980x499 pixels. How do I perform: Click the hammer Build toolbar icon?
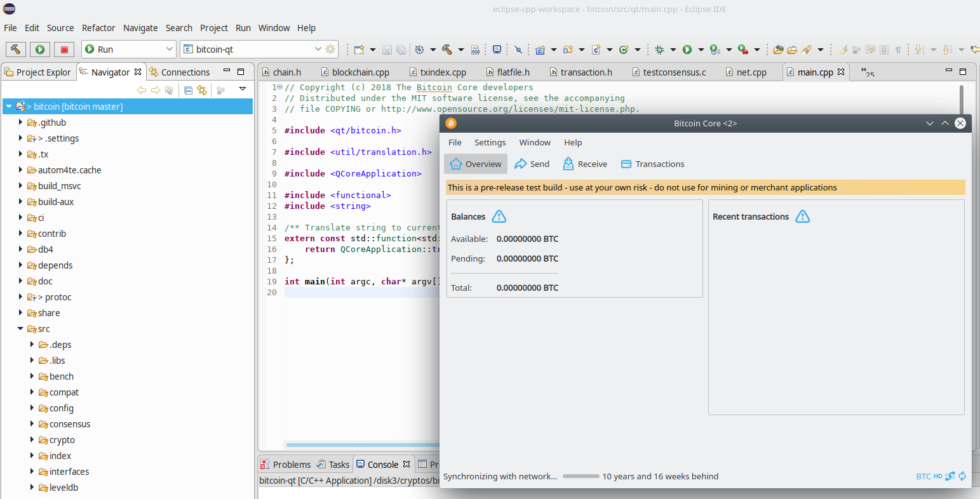coord(447,49)
